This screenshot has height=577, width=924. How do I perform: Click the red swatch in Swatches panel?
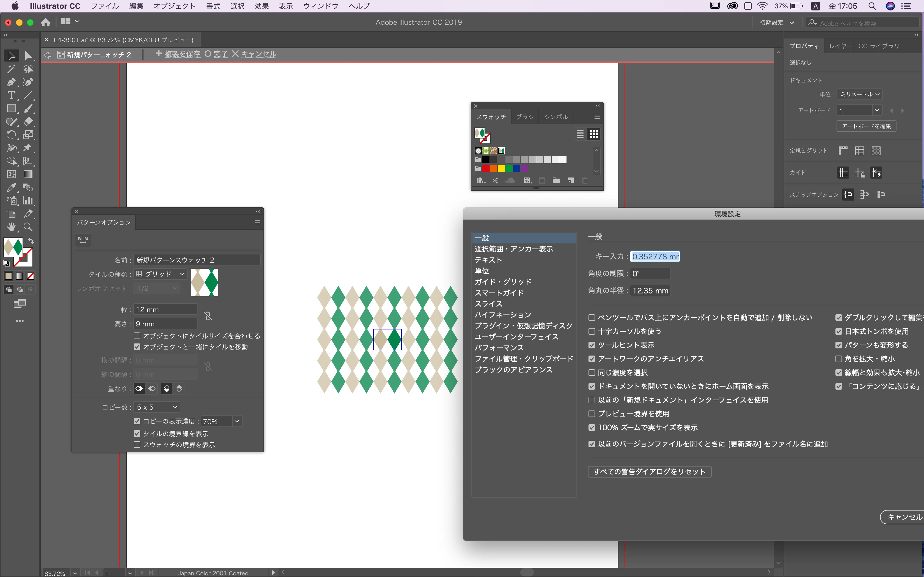pos(486,168)
